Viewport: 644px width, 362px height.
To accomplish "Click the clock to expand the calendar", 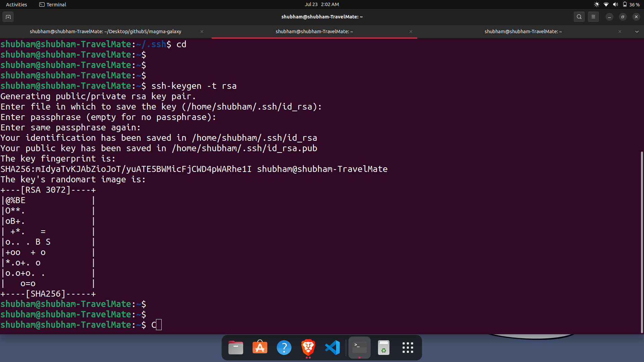I will (322, 4).
